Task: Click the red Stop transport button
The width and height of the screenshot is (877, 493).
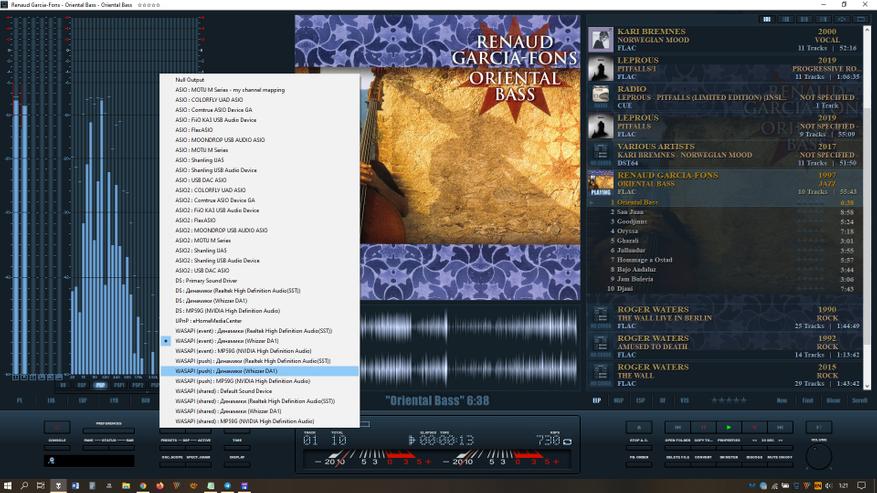Action: point(754,427)
